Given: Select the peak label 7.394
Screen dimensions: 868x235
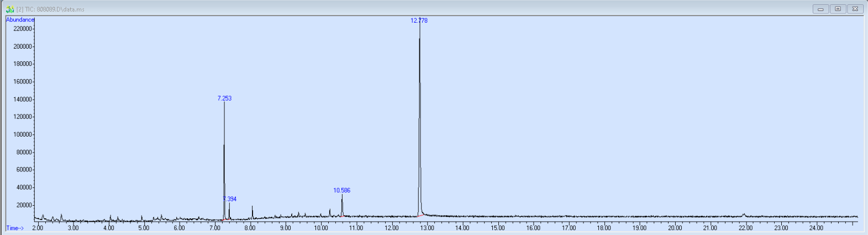Looking at the screenshot, I should click(x=230, y=199).
